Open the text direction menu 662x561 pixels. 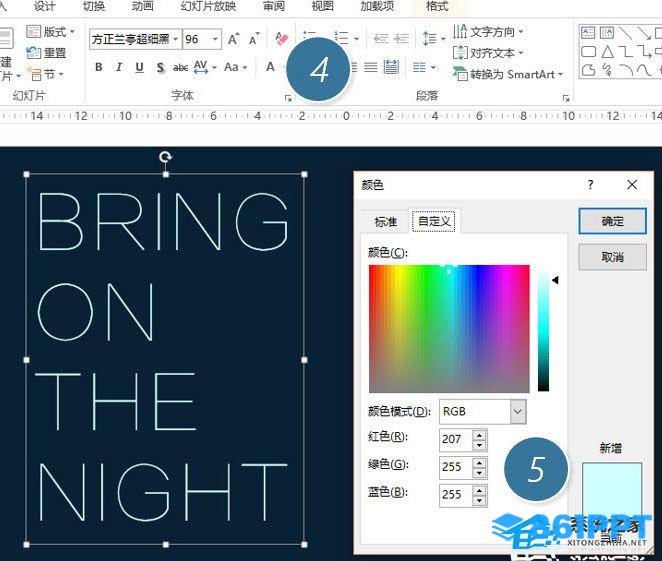click(488, 32)
